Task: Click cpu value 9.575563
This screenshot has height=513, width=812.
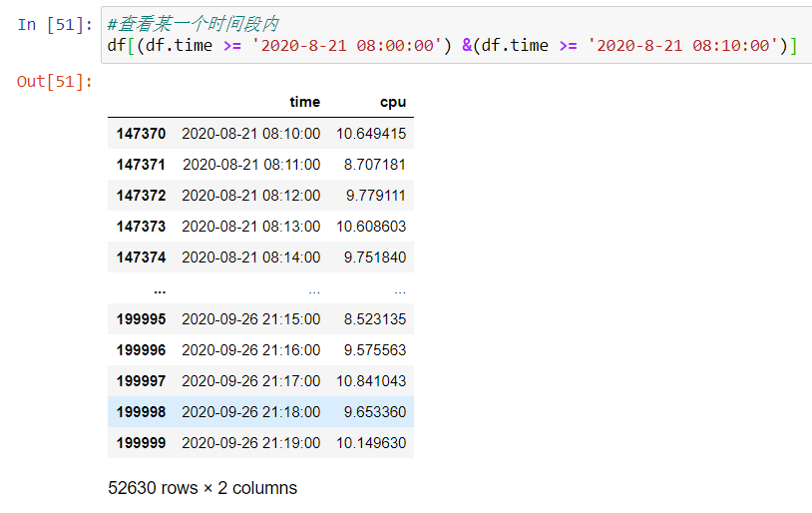Action: tap(375, 350)
